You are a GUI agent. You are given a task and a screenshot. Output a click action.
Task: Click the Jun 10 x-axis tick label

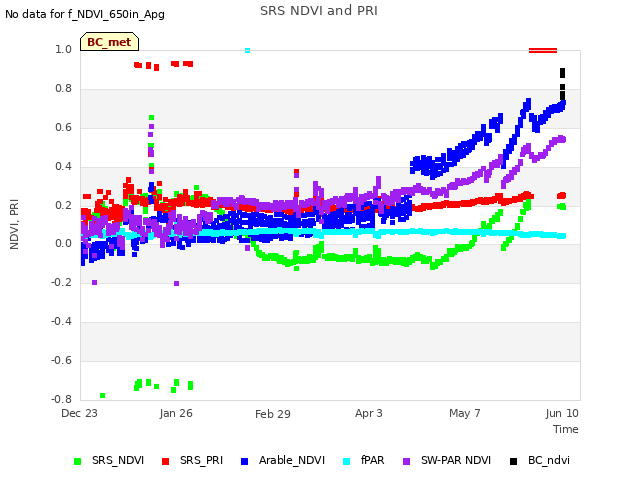[x=562, y=413]
